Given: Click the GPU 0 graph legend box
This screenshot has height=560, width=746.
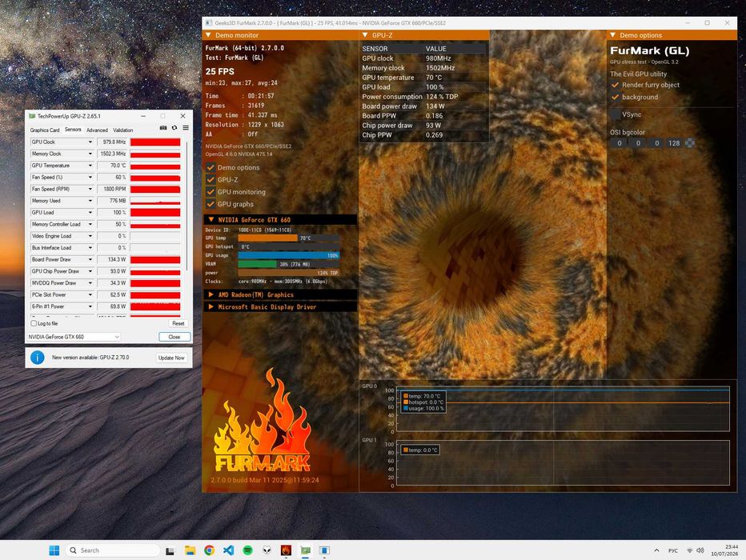Looking at the screenshot, I should 423,402.
